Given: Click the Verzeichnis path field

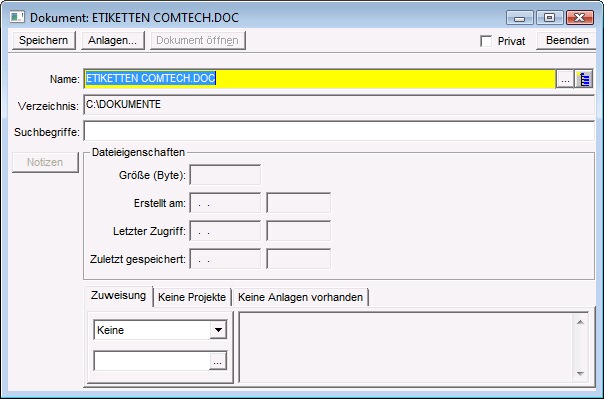Looking at the screenshot, I should tap(339, 105).
